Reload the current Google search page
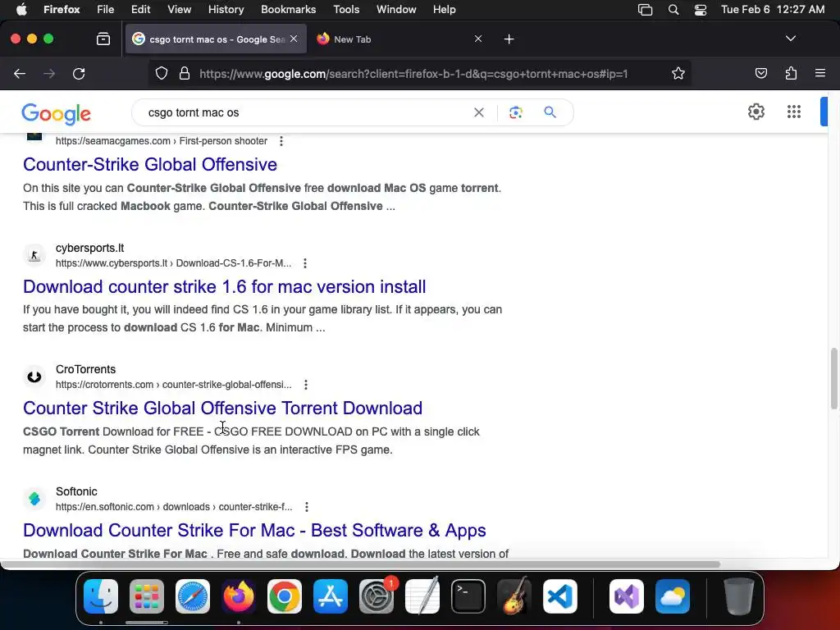The image size is (840, 630). [79, 73]
